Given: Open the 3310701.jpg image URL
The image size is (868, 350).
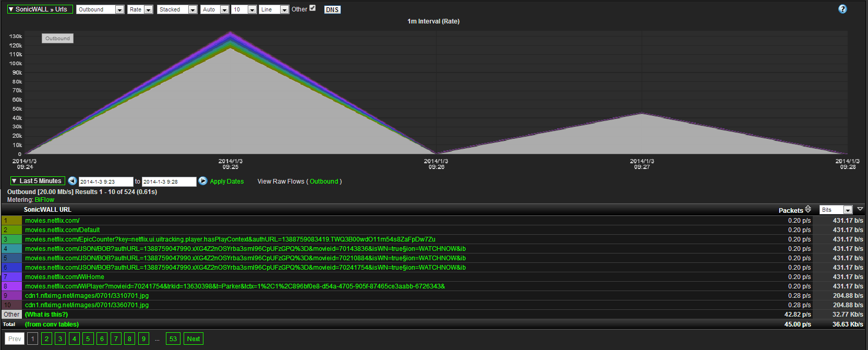Looking at the screenshot, I should (x=87, y=296).
